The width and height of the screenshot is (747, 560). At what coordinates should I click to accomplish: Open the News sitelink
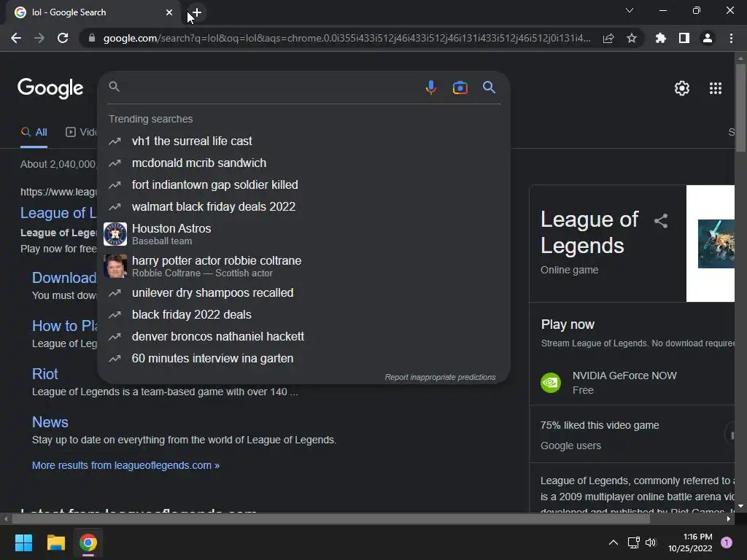[50, 422]
